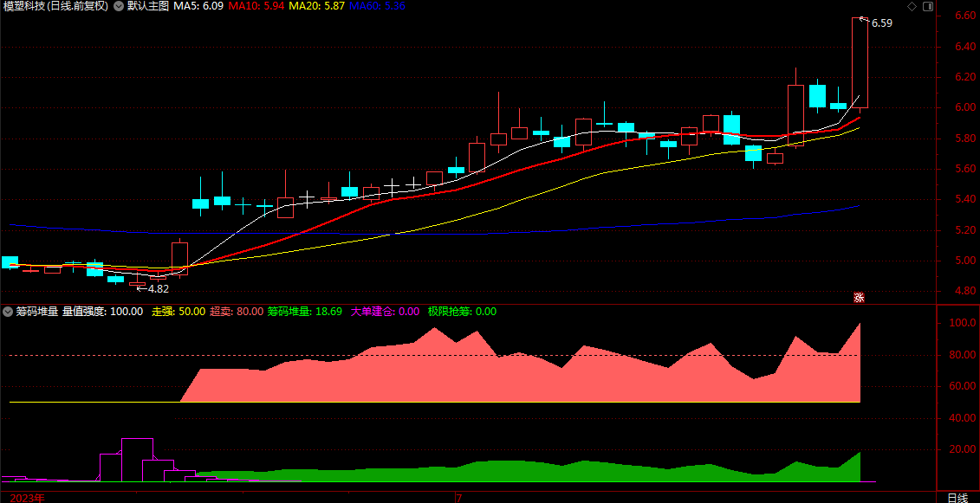Click the 超卖: 80.00 readout
980x503 pixels.
coord(237,311)
